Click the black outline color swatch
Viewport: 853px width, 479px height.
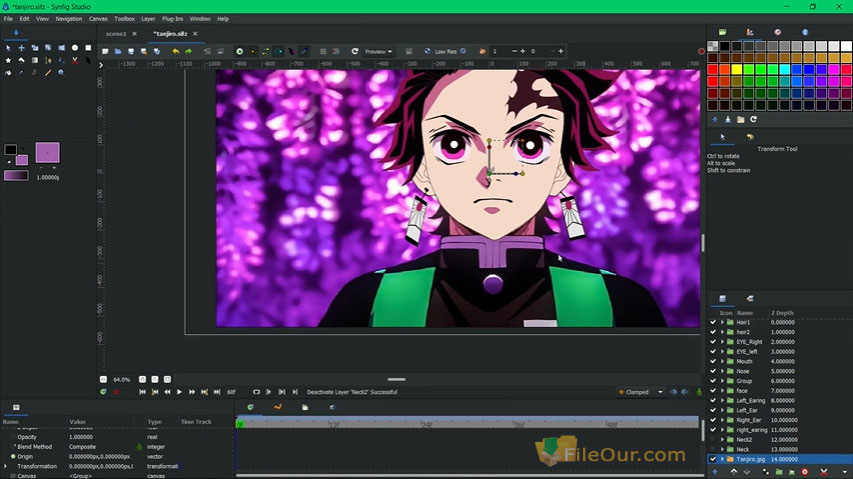(10, 150)
